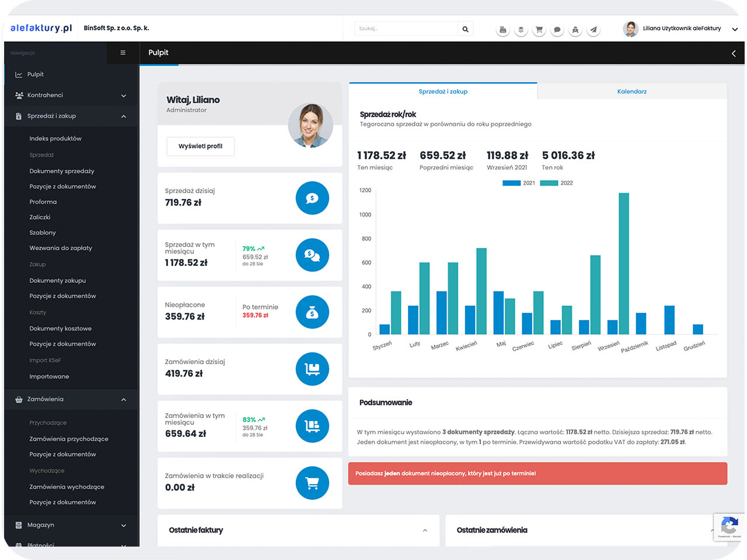Click the user avatar in the top bar
Viewport: 747px width, 560px height.
(630, 29)
